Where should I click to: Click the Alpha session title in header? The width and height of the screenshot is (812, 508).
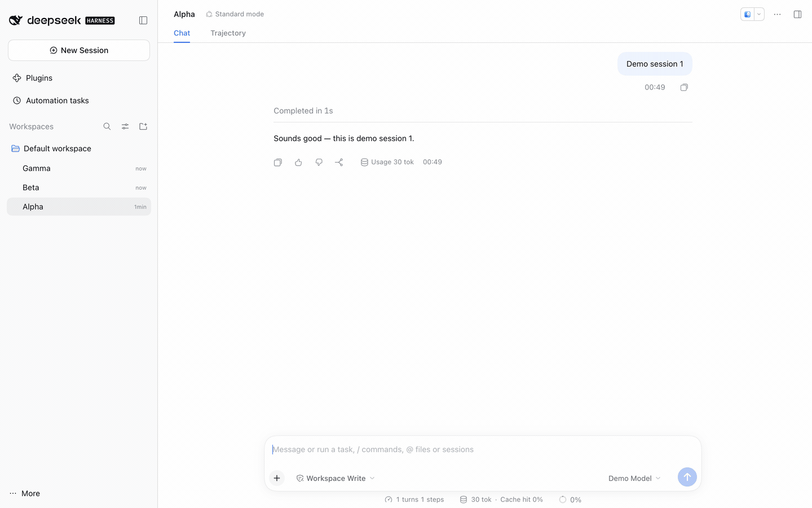coord(184,14)
